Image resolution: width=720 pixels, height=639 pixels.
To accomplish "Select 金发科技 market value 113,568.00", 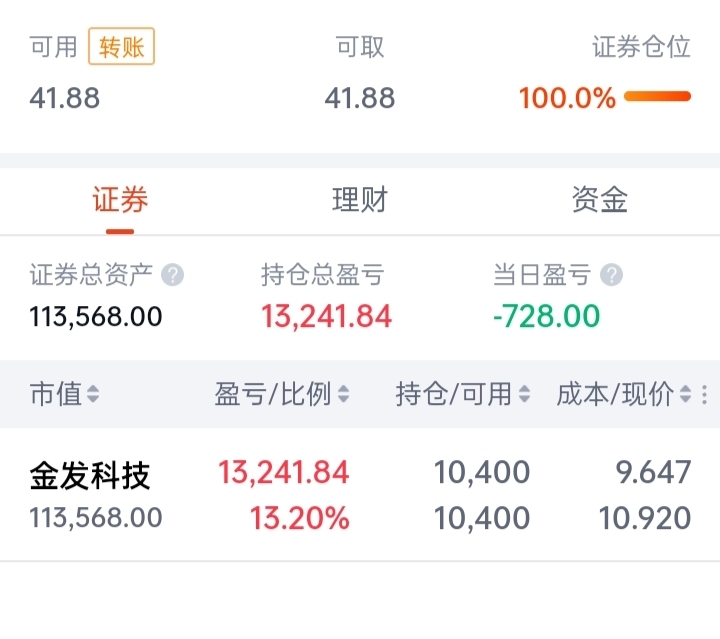I will point(96,517).
